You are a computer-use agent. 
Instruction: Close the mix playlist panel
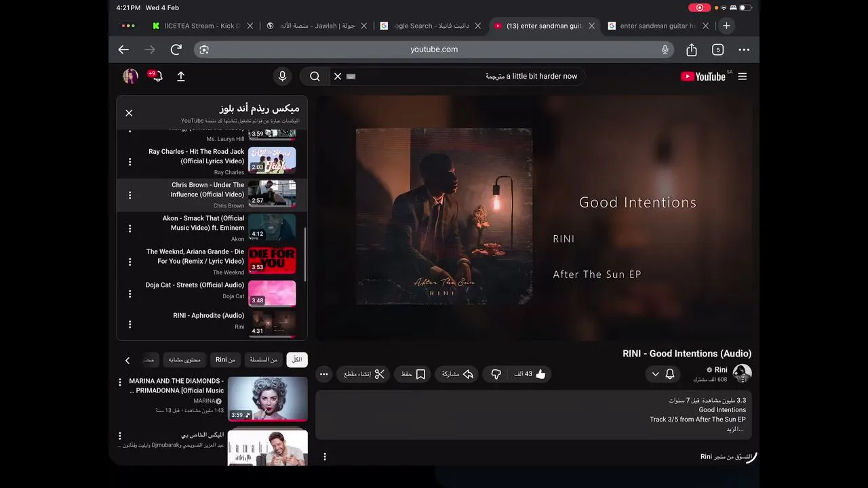129,113
